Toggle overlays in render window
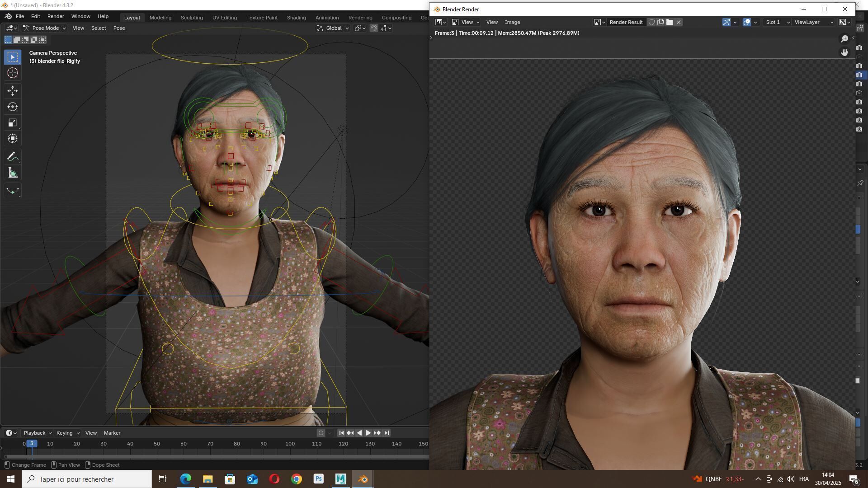 coord(747,22)
